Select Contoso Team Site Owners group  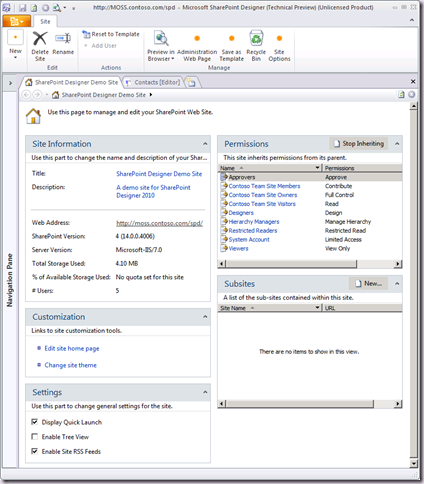tap(263, 195)
